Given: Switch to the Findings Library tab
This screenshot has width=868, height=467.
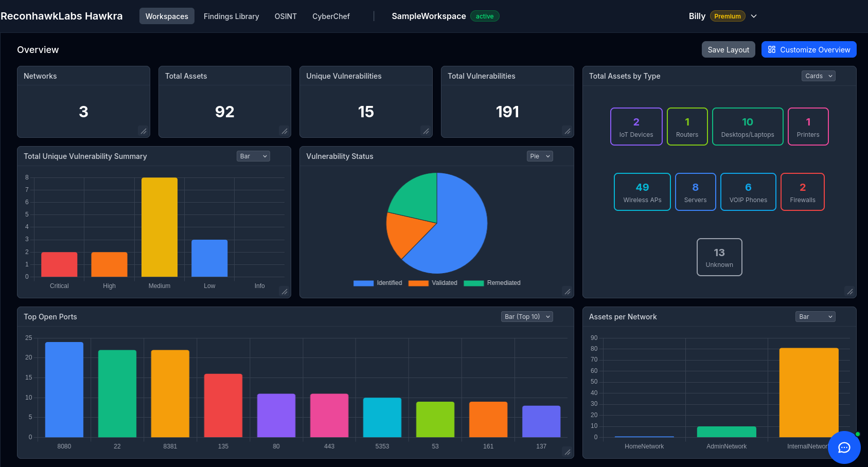Looking at the screenshot, I should click(x=231, y=16).
